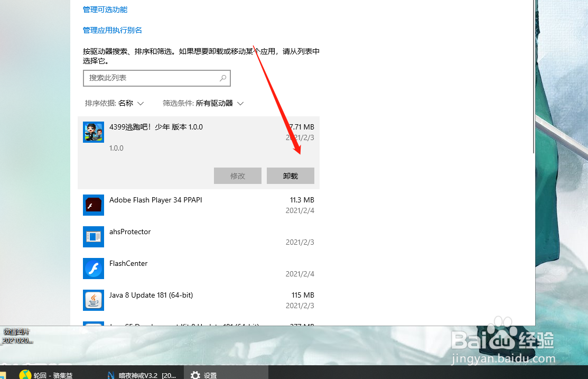588x379 pixels.
Task: Open the 管理应用执行别名 link
Action: coord(112,30)
